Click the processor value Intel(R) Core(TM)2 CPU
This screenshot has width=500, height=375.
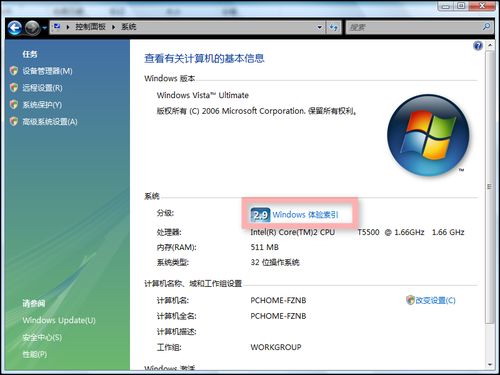click(x=293, y=232)
